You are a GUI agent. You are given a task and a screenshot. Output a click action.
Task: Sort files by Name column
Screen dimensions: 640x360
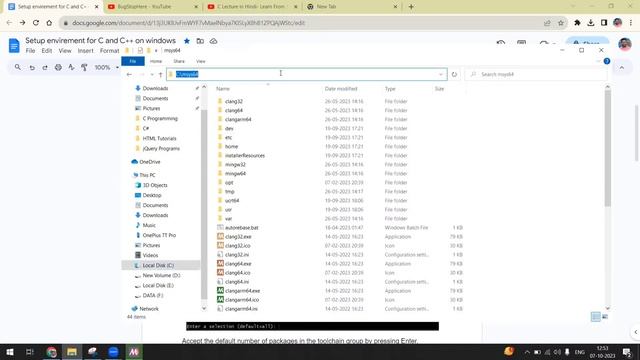click(223, 89)
